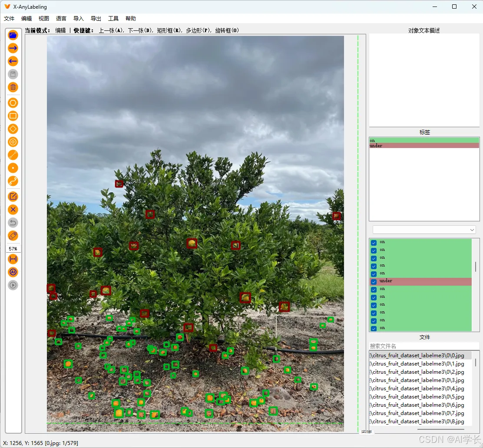The image size is (483, 448).
Task: Open the 语言 menu
Action: point(61,19)
